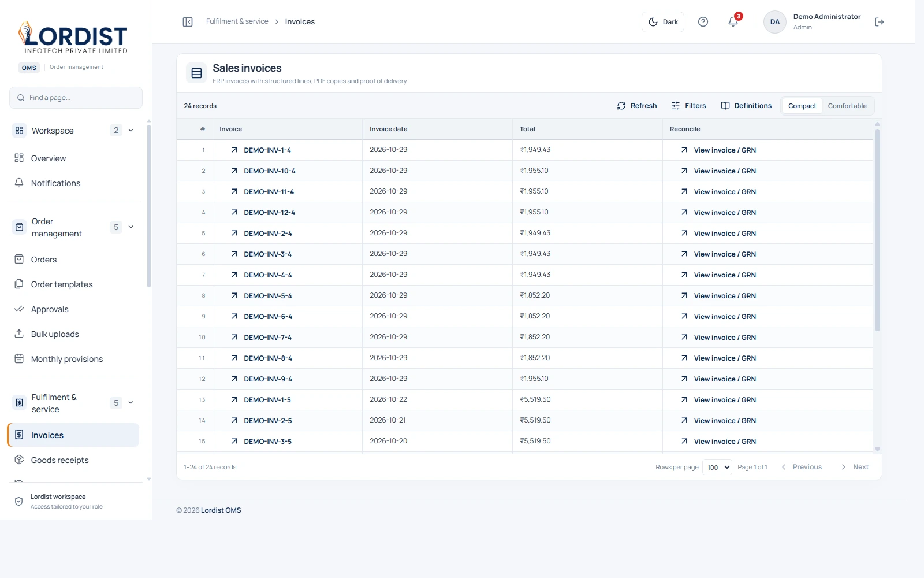This screenshot has width=924, height=578.
Task: Toggle Dark mode
Action: coord(663,22)
